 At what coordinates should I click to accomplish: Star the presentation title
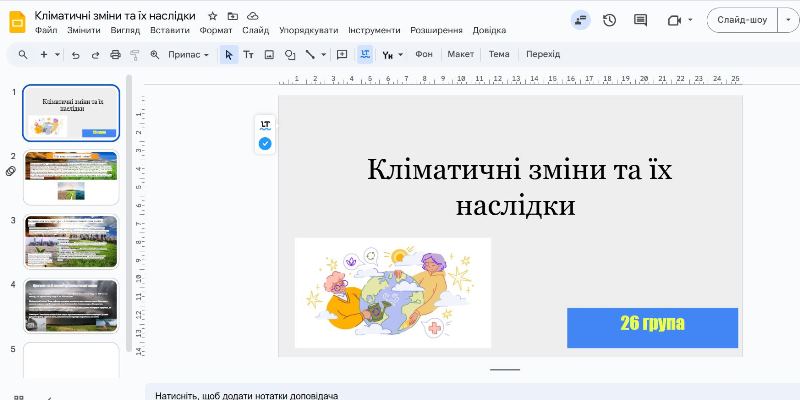click(213, 16)
